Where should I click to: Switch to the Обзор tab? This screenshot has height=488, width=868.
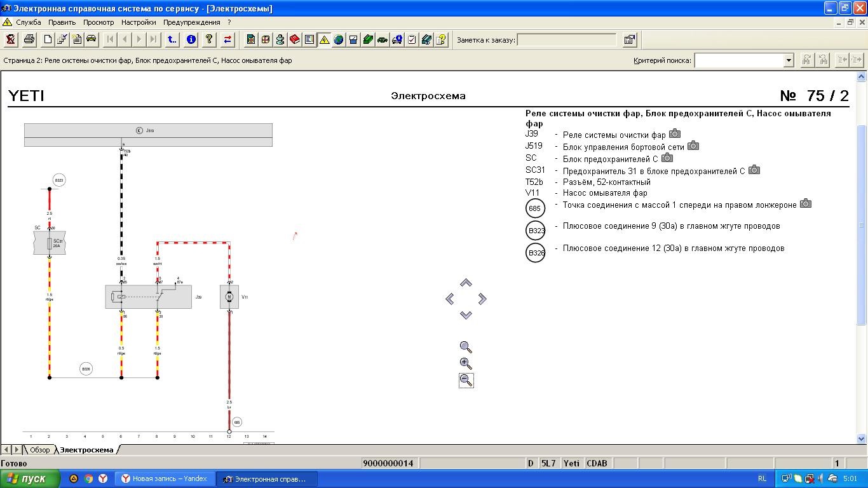(x=39, y=450)
